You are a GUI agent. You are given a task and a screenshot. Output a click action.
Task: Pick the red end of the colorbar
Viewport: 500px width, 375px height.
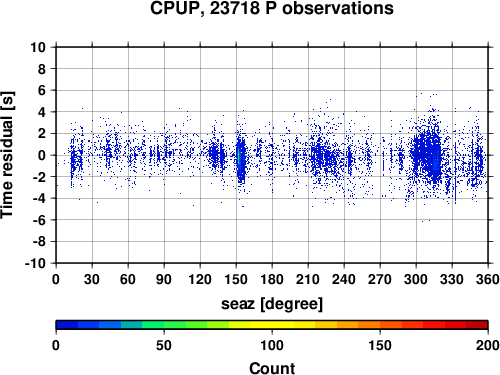(x=477, y=325)
